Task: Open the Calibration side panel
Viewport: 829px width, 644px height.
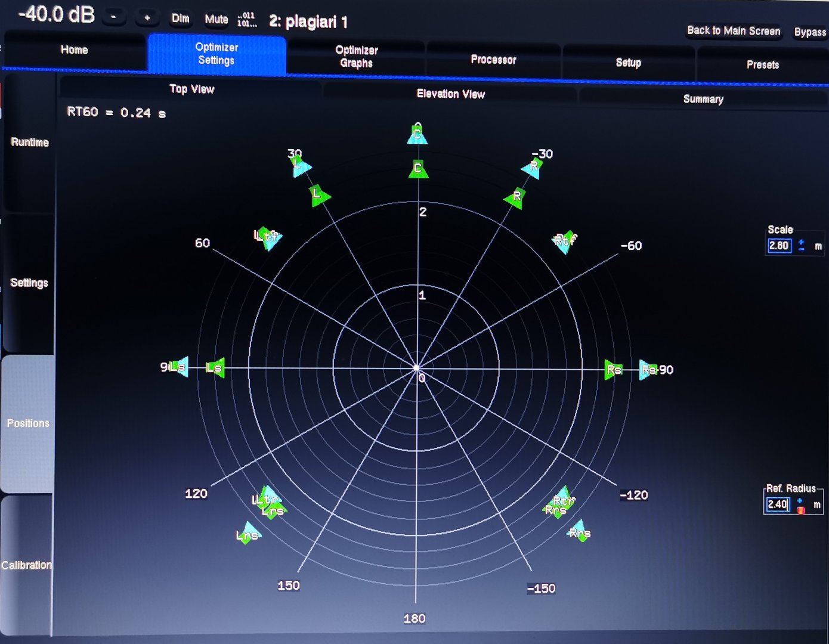Action: [x=27, y=565]
